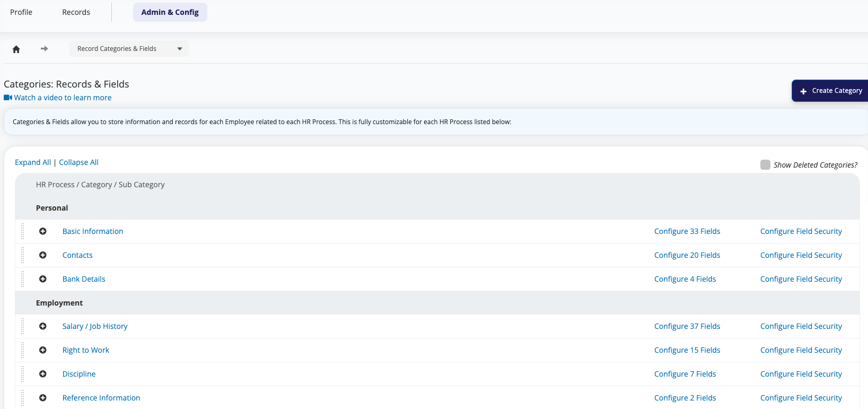The height and width of the screenshot is (409, 868).
Task: Click Configure 20 Fields
Action: (687, 255)
